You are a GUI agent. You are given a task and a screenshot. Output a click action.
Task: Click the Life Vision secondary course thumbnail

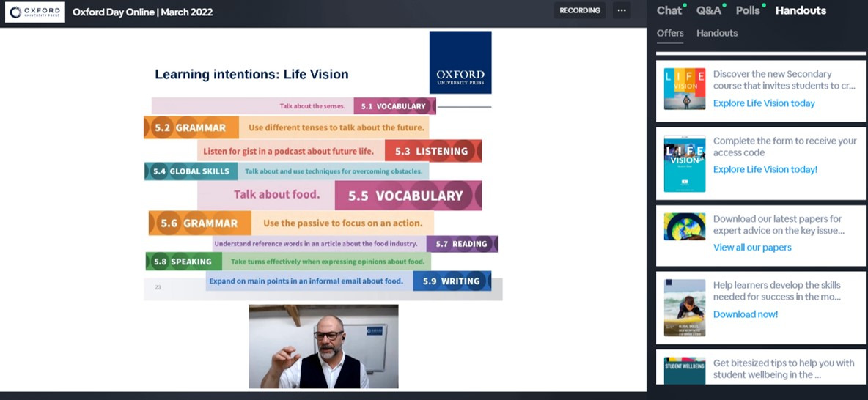coord(685,89)
